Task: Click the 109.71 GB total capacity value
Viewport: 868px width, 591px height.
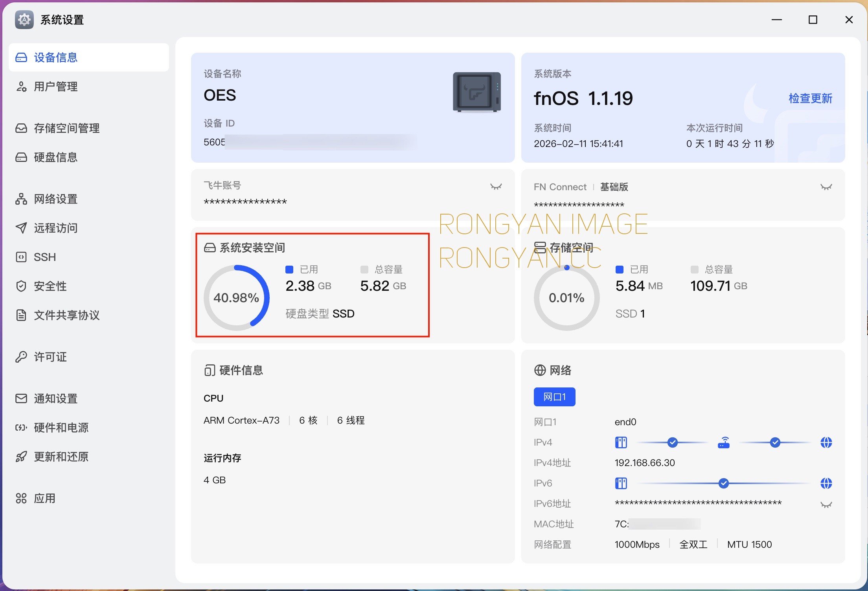Action: [x=719, y=286]
